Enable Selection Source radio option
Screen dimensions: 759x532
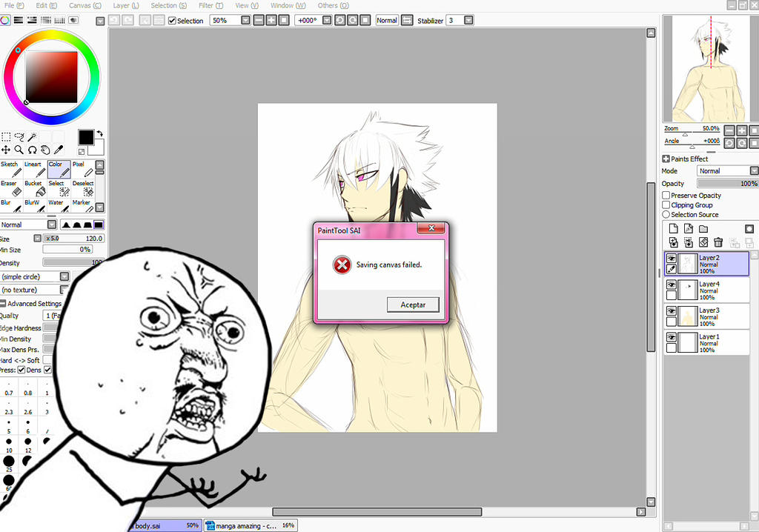click(x=666, y=214)
